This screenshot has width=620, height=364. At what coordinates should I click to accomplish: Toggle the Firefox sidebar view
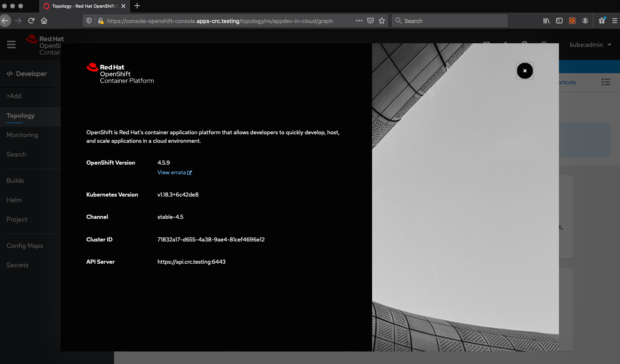click(559, 21)
